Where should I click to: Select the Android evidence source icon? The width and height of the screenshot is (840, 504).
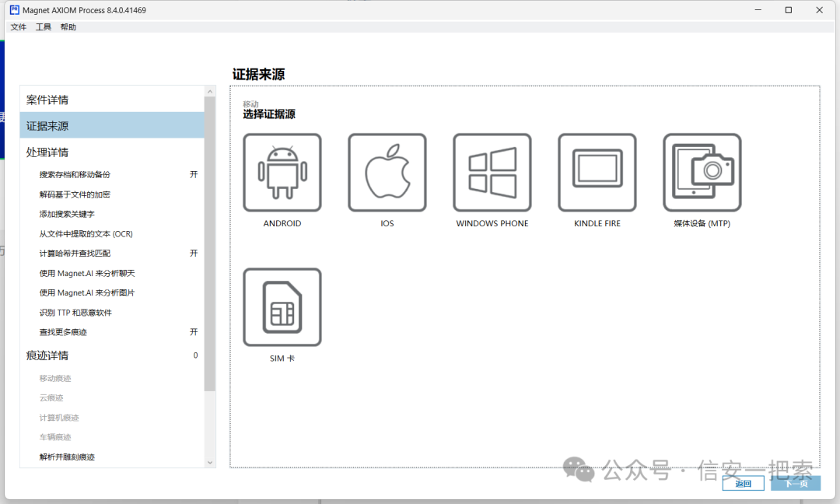(x=282, y=173)
